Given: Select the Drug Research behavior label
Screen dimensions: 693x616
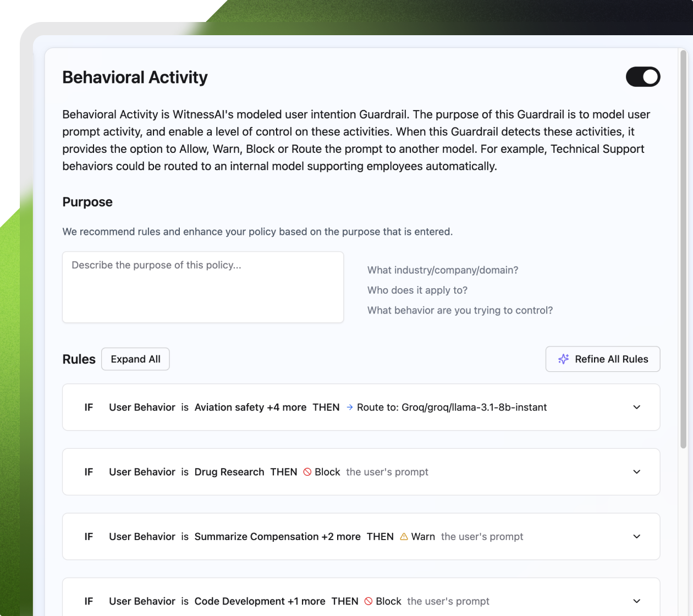Looking at the screenshot, I should coord(229,472).
